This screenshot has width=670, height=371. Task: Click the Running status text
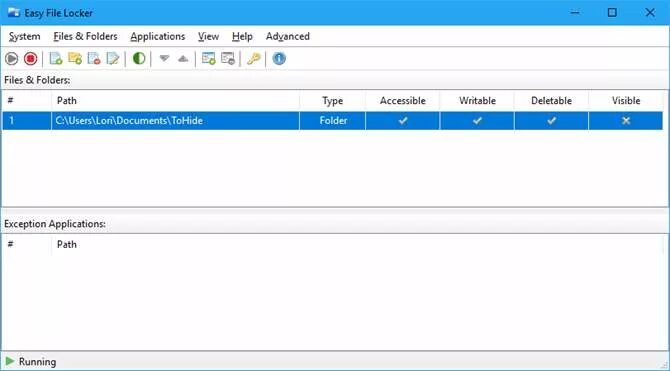click(x=37, y=362)
